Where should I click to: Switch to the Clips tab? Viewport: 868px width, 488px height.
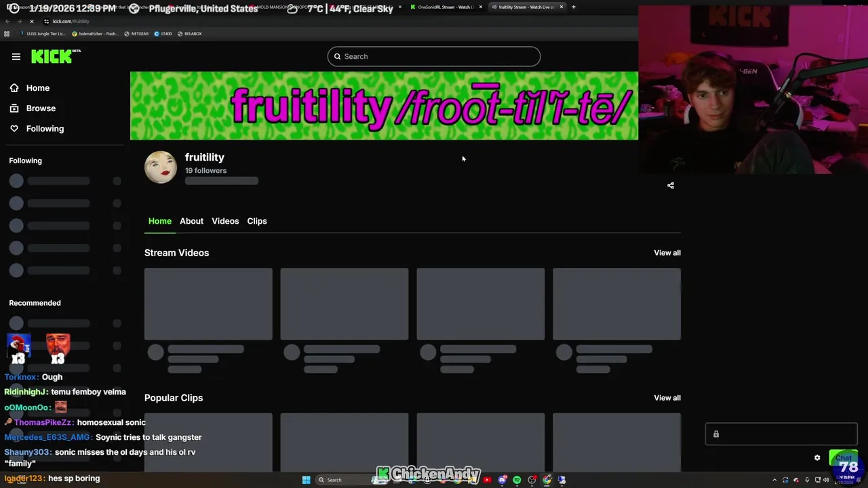[257, 221]
